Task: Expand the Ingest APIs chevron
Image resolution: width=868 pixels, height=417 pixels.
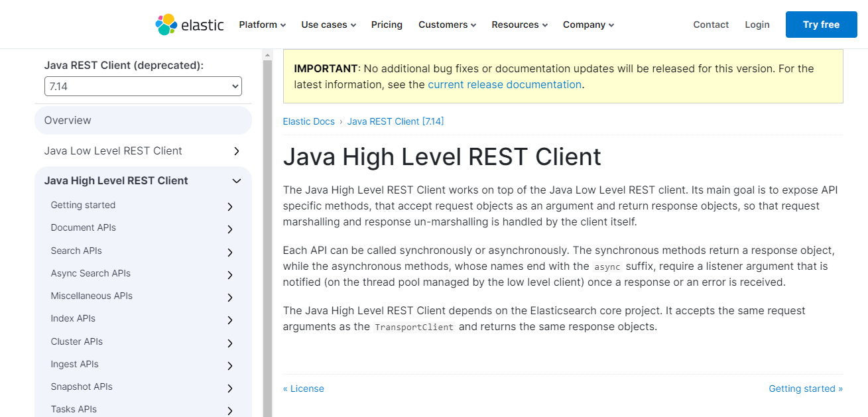Action: tap(230, 366)
